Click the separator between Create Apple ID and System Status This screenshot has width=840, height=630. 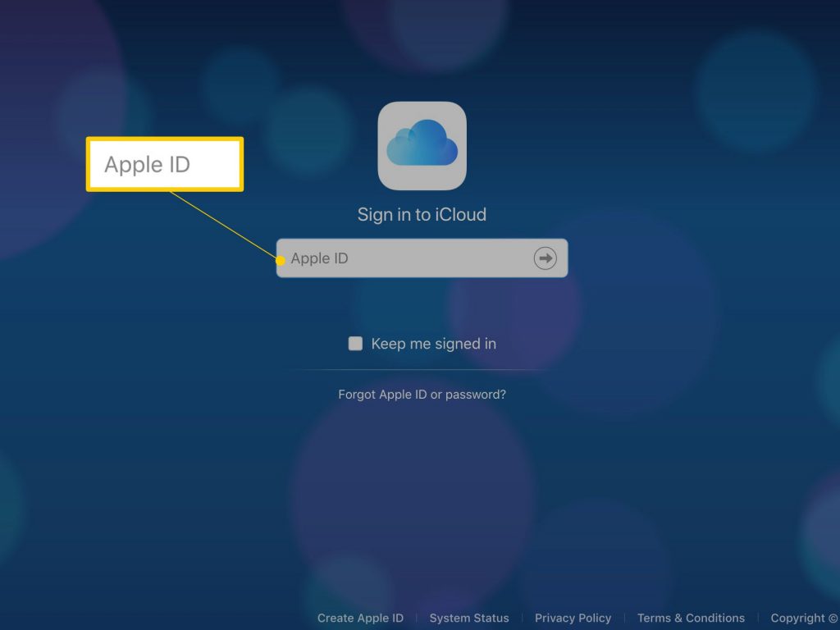coord(417,618)
